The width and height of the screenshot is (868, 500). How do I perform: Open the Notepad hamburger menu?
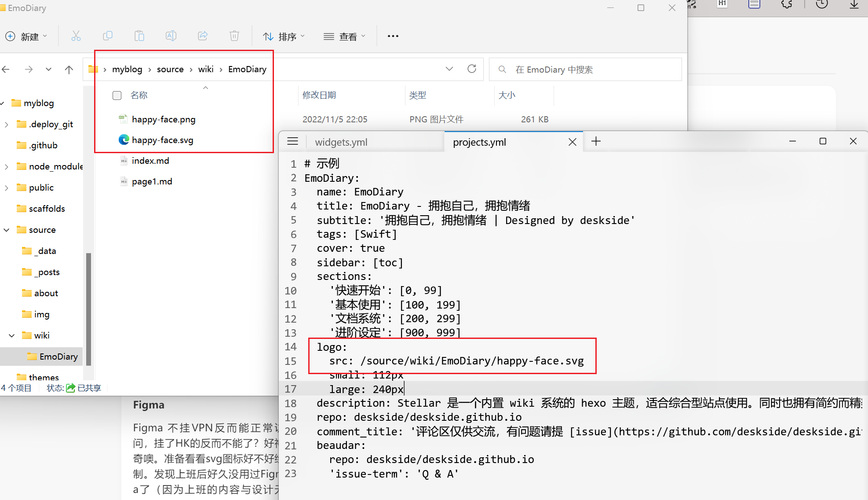pos(293,141)
